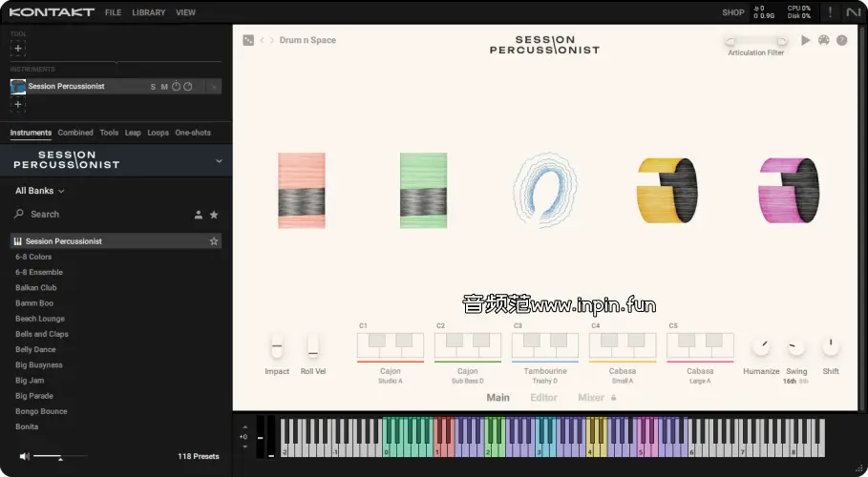Image resolution: width=868 pixels, height=477 pixels.
Task: Select the Bamm Boo preset
Action: pyautogui.click(x=34, y=303)
